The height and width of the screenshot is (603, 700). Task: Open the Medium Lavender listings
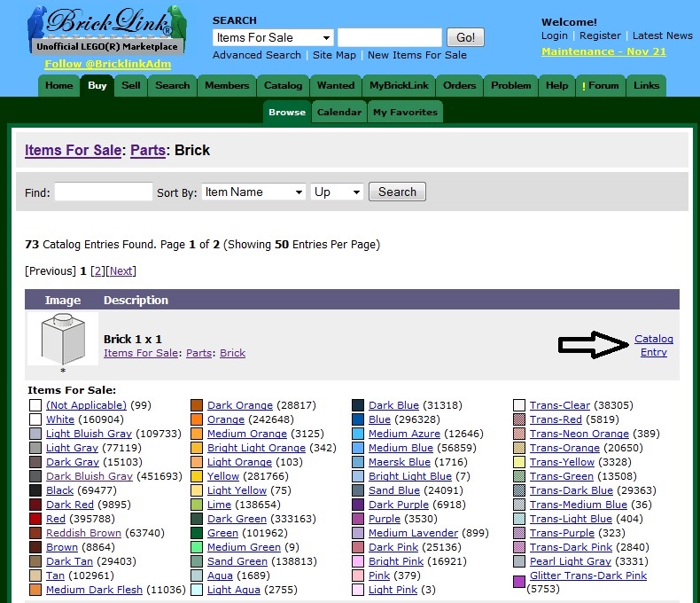coord(413,533)
